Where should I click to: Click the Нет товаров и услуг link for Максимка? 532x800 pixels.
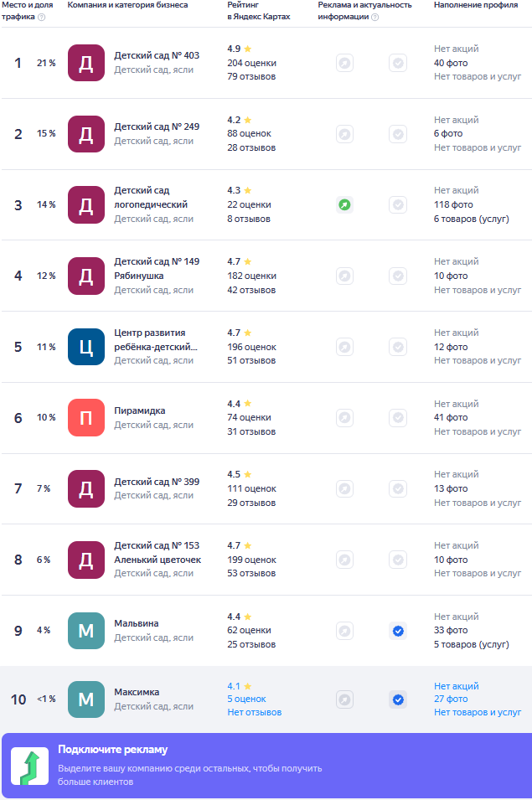478,712
